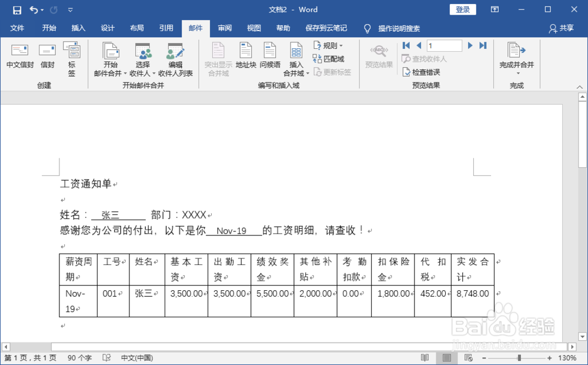Screen dimensions: 588x365
Task: Click the 130% zoom level
Action: click(x=567, y=358)
